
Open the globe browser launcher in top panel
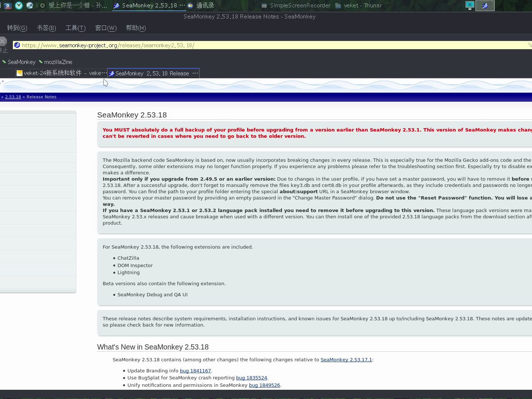(x=30, y=6)
